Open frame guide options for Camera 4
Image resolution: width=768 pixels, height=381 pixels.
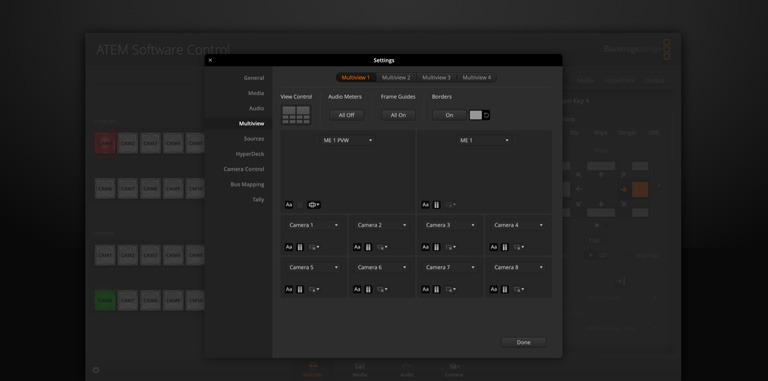tap(519, 247)
